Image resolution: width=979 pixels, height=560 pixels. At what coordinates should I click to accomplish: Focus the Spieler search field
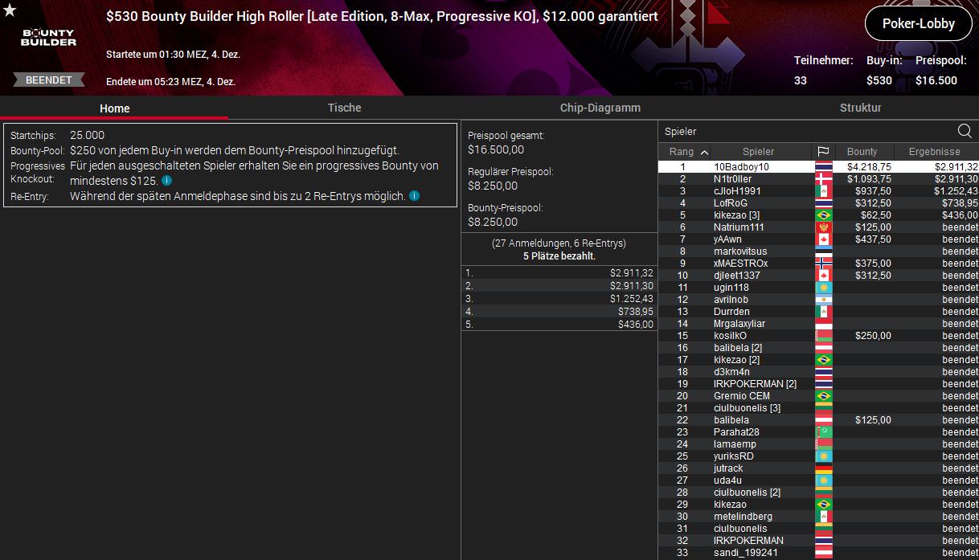(804, 132)
